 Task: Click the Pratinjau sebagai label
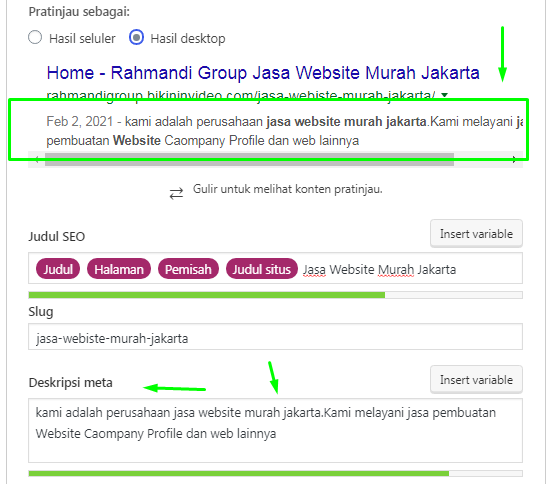point(79,12)
